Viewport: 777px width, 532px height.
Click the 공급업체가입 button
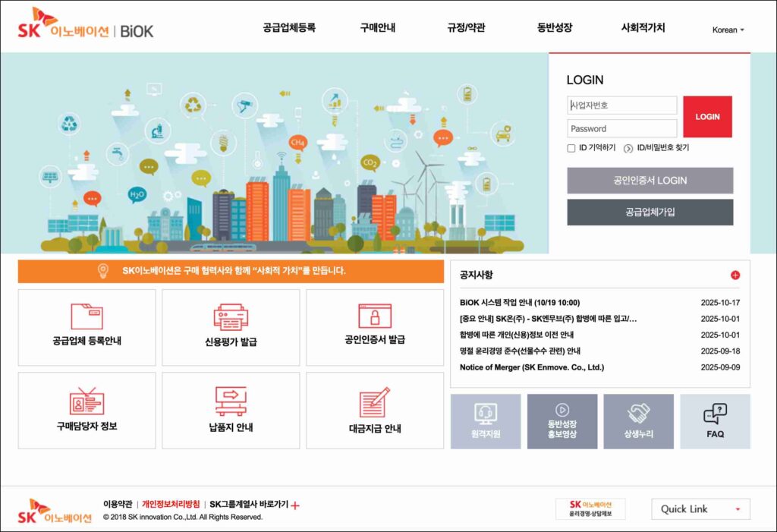650,212
